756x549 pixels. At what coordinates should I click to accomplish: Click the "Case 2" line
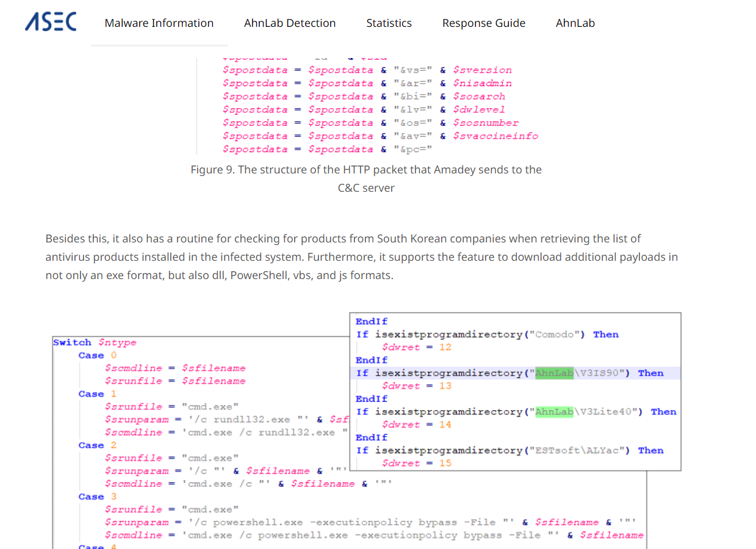point(98,445)
